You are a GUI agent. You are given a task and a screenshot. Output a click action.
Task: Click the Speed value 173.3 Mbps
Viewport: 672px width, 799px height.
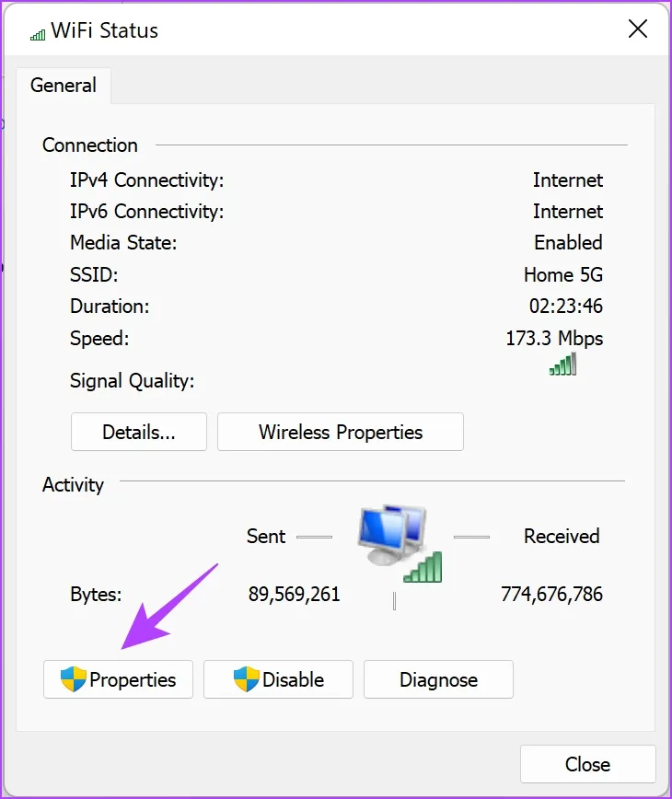[554, 338]
